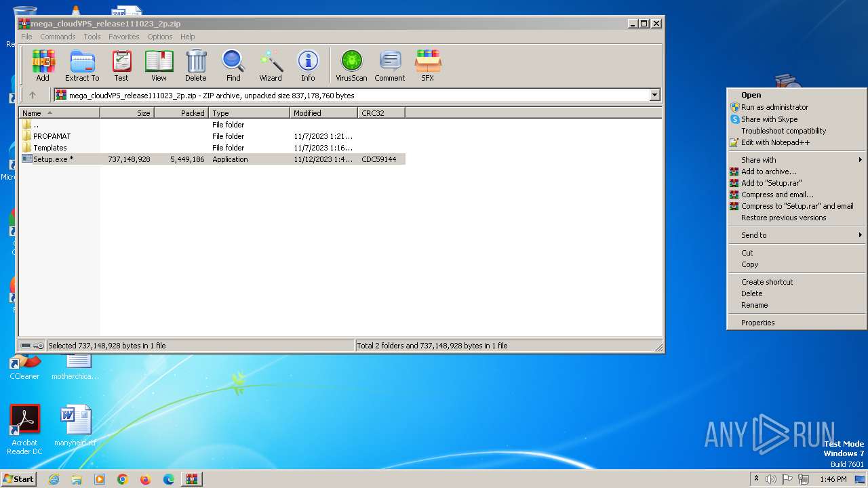Click the Start button
This screenshot has height=488, width=868.
tap(18, 479)
